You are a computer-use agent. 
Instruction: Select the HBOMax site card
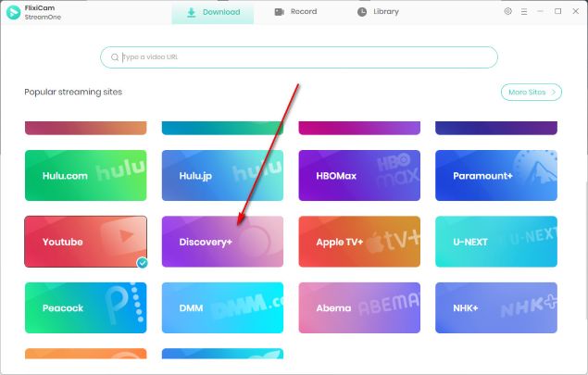(359, 176)
